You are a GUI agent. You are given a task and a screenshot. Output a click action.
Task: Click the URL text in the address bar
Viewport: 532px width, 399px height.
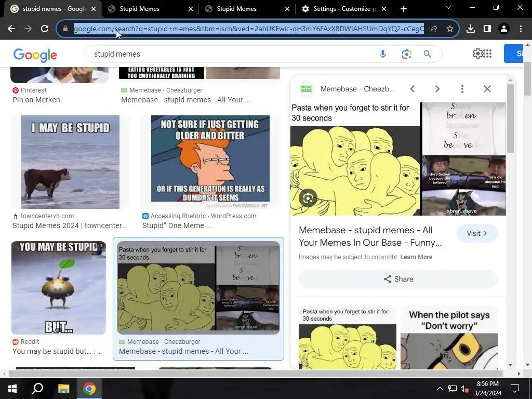[x=249, y=29]
